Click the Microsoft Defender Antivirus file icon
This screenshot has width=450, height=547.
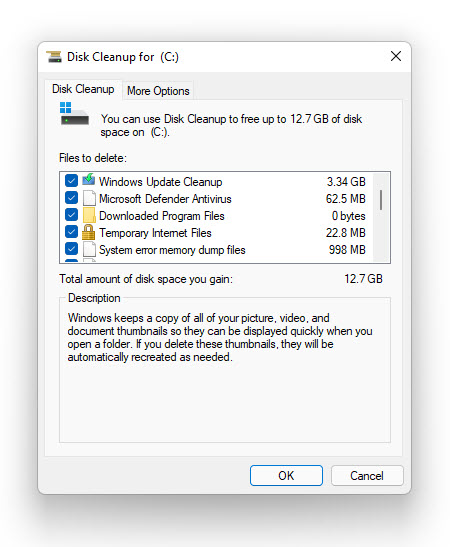(89, 198)
